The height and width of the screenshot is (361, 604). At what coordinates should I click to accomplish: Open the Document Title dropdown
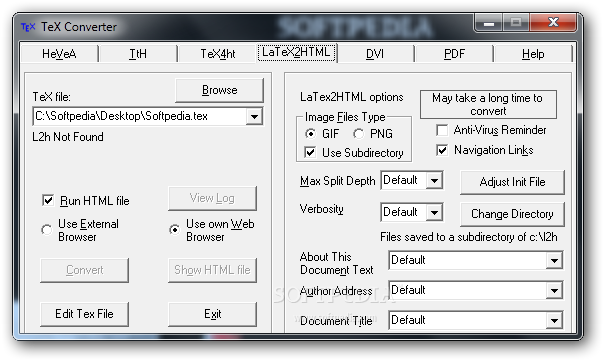(x=554, y=321)
